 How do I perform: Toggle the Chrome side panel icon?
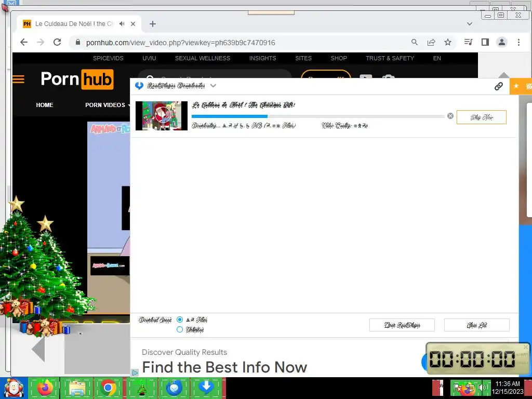(485, 42)
